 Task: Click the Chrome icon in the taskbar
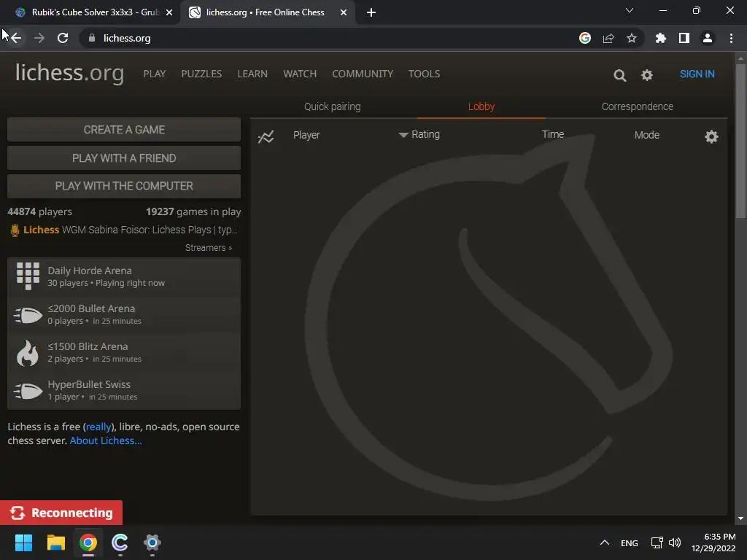(x=88, y=542)
